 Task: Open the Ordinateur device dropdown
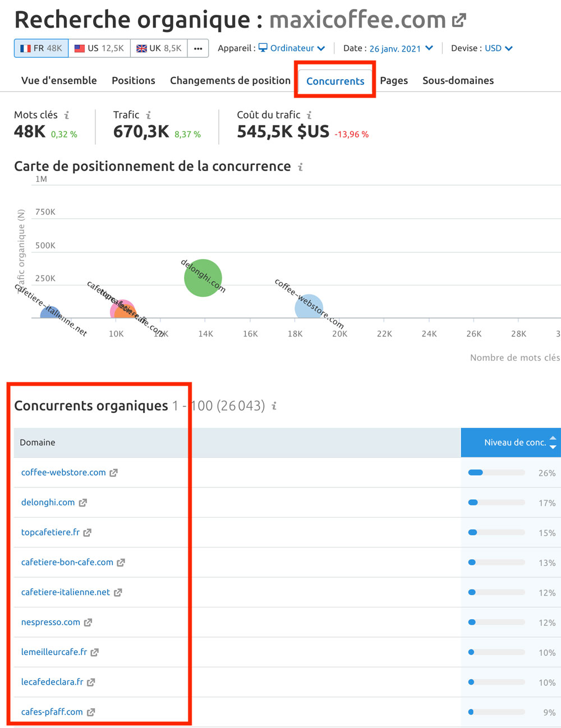pyautogui.click(x=291, y=48)
